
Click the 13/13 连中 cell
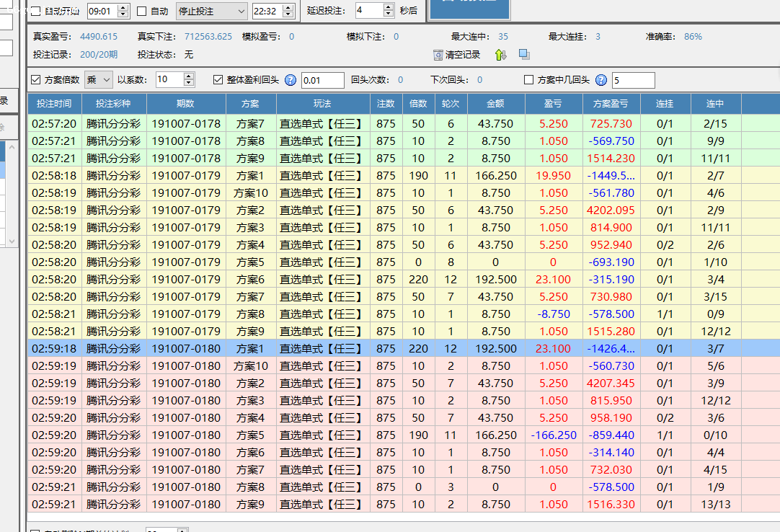click(x=715, y=504)
